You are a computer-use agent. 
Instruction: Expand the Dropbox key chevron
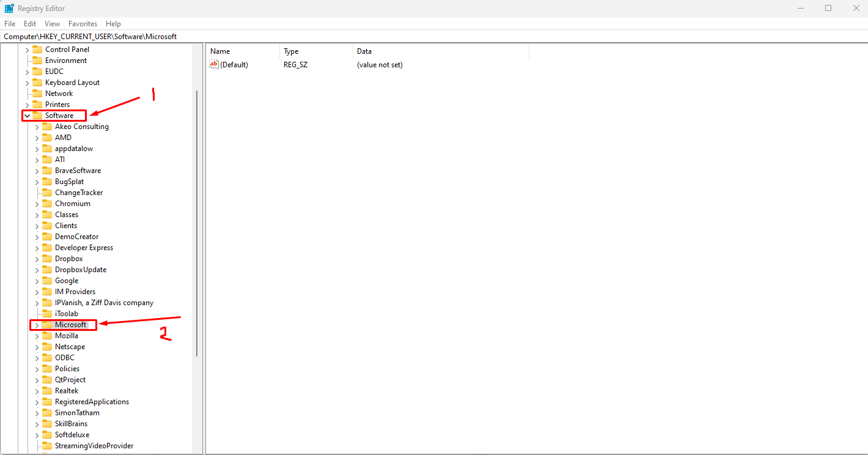[37, 259]
